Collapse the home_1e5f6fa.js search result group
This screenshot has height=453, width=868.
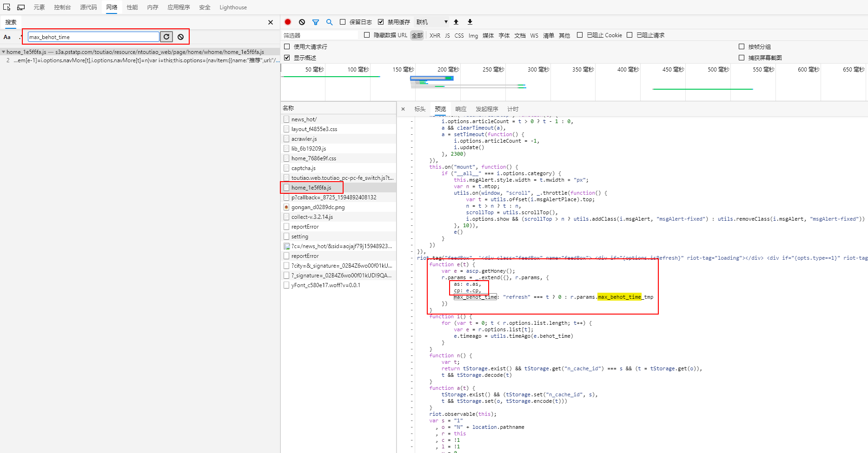pos(4,52)
